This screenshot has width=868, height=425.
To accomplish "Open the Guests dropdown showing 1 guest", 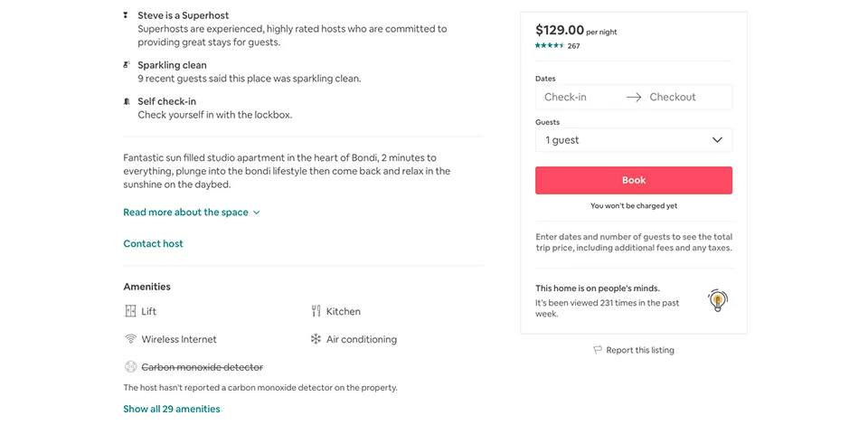I will click(x=634, y=140).
